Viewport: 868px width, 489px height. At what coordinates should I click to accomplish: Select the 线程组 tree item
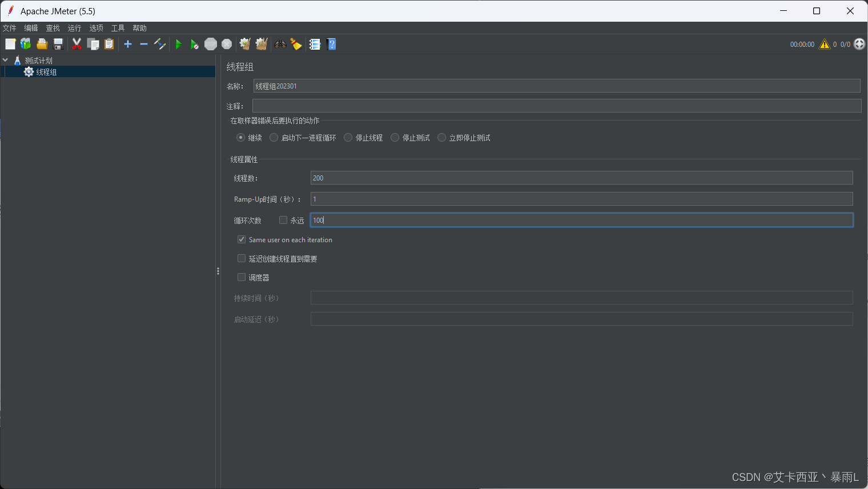point(46,72)
